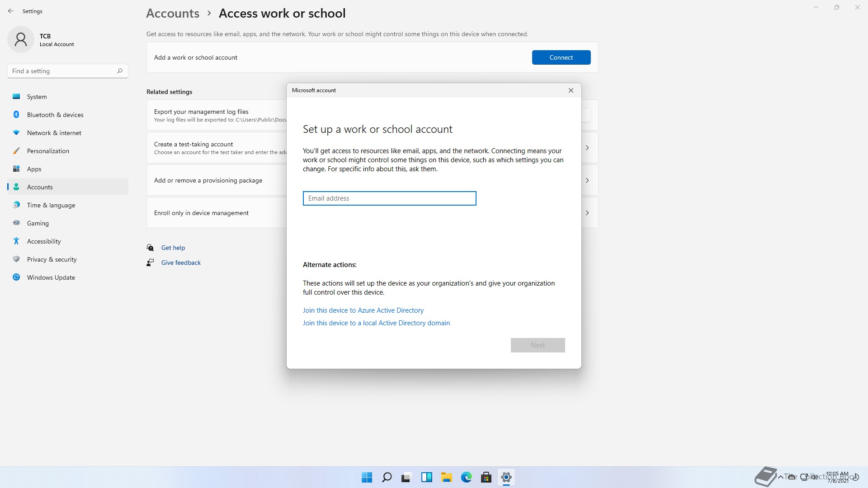868x488 pixels.
Task: Click the Windows Update sync icon
Action: 16,277
